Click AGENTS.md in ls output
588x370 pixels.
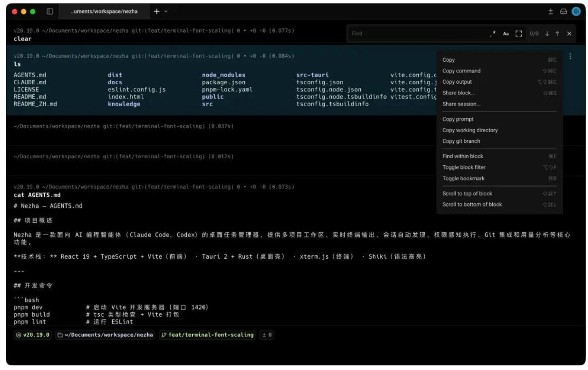[30, 75]
